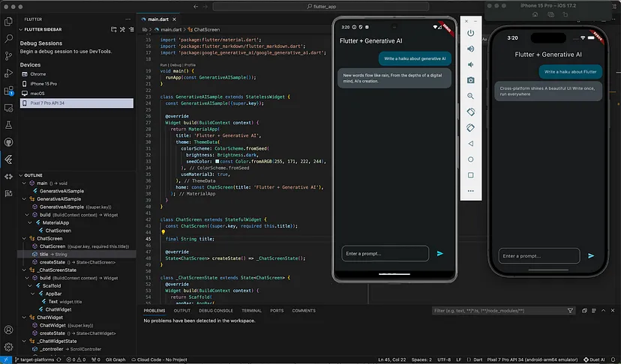Click Run code lens above main

click(x=163, y=65)
